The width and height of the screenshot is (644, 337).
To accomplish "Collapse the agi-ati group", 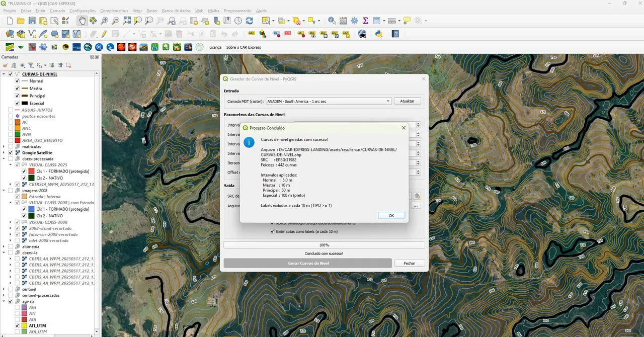I will (4, 301).
